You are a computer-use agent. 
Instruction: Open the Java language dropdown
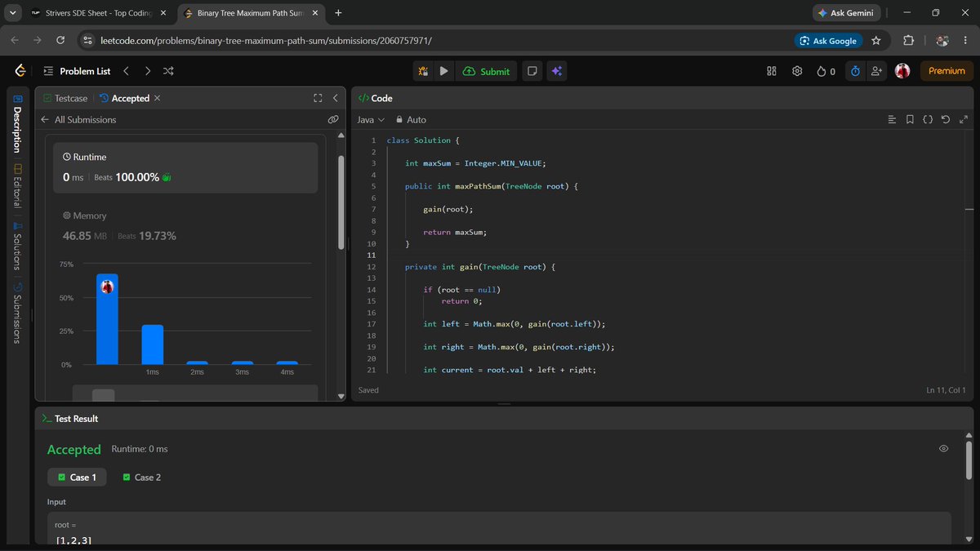371,119
